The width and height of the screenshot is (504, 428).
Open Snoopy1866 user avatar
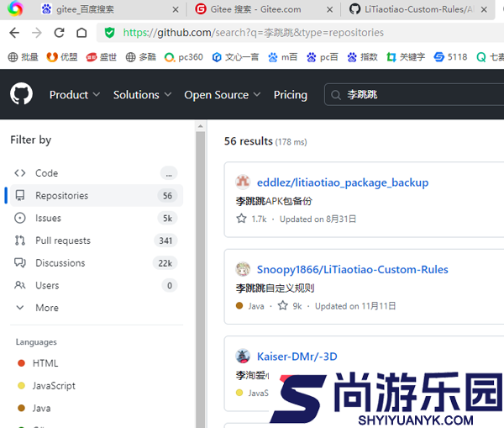tap(243, 269)
